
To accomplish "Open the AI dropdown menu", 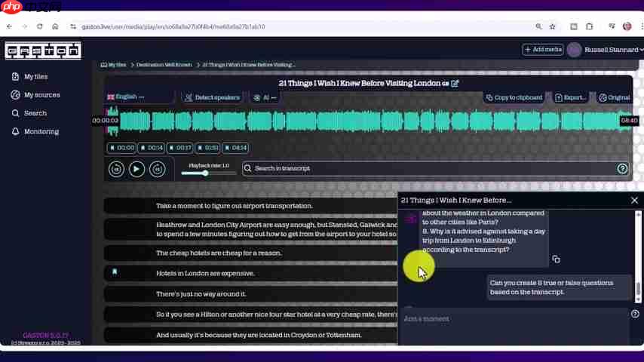I will 265,98.
